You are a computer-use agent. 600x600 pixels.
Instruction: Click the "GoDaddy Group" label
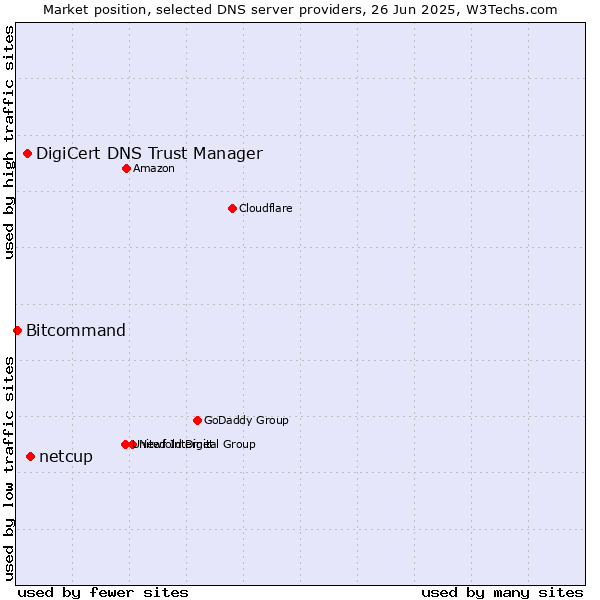tap(246, 420)
